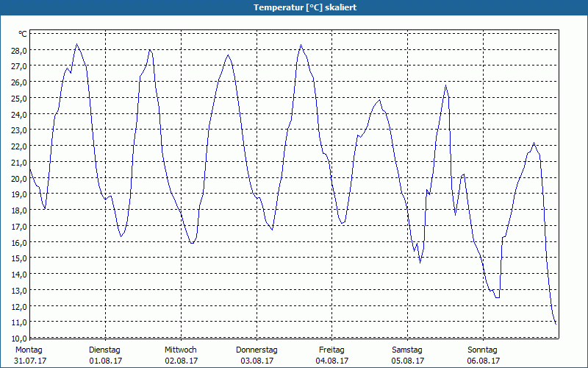The height and width of the screenshot is (368, 588).
Task: Click the °C unit label on the axis
Action: 23,34
